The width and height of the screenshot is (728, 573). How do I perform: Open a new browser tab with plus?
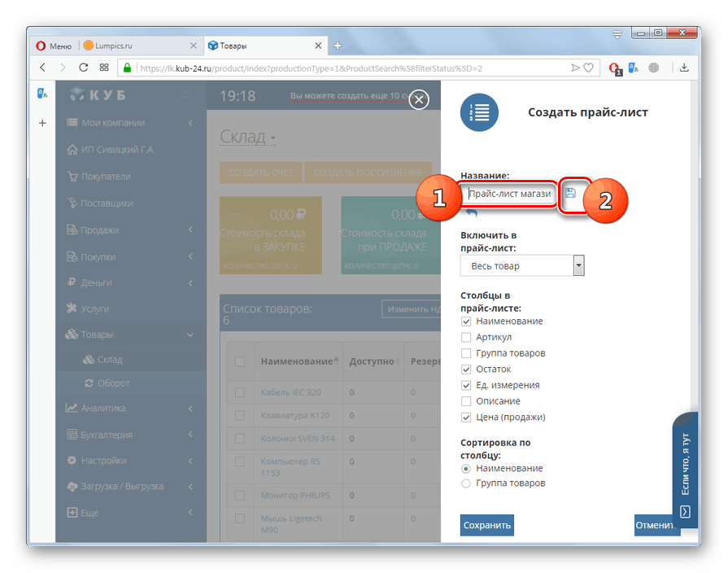point(338,46)
